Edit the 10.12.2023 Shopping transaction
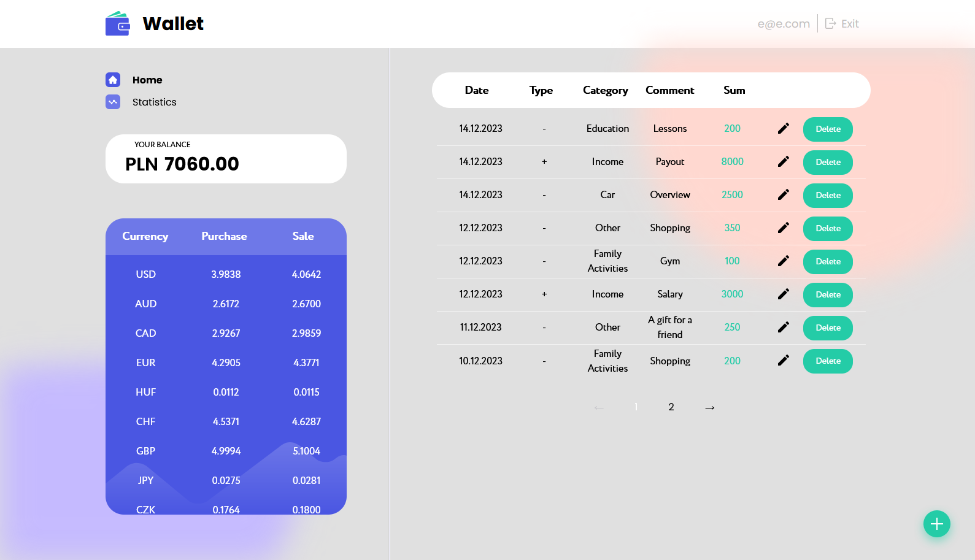Viewport: 975px width, 560px height. 784,361
